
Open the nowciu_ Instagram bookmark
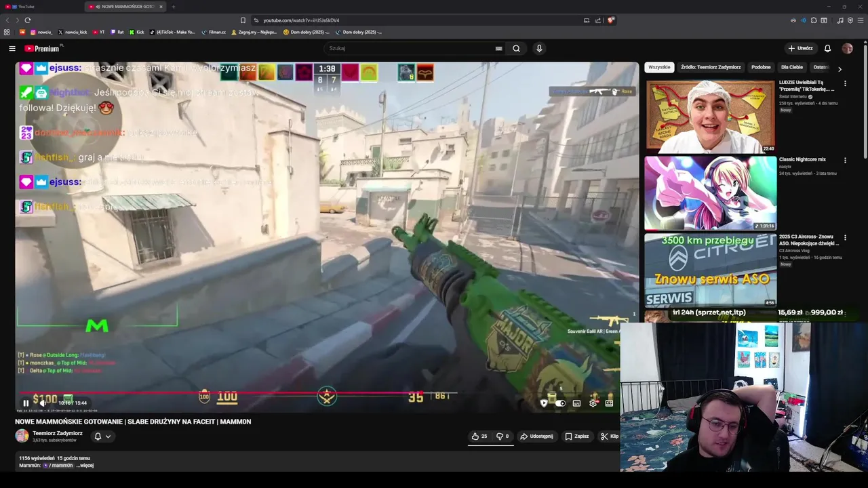pos(41,32)
